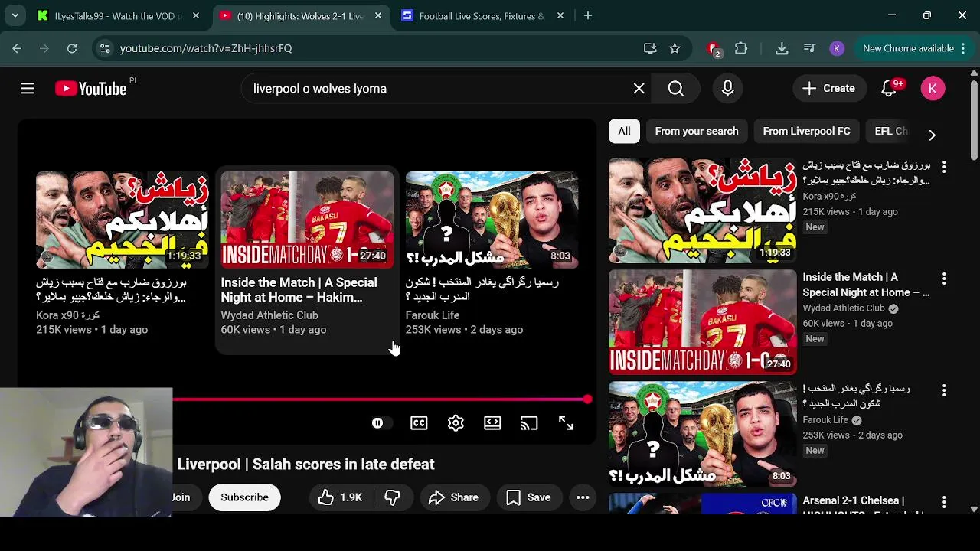Share the video
This screenshot has height=551, width=980.
pyautogui.click(x=453, y=497)
